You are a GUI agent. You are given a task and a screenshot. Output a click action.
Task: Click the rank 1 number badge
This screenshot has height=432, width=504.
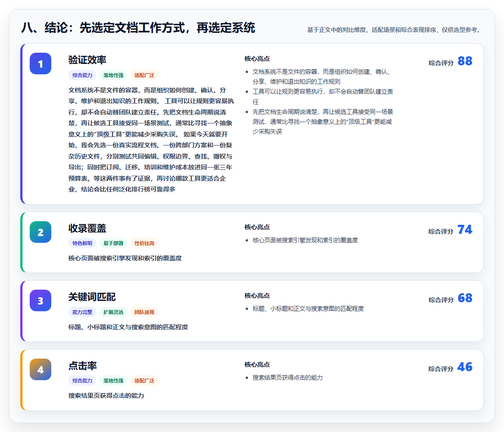tap(40, 64)
